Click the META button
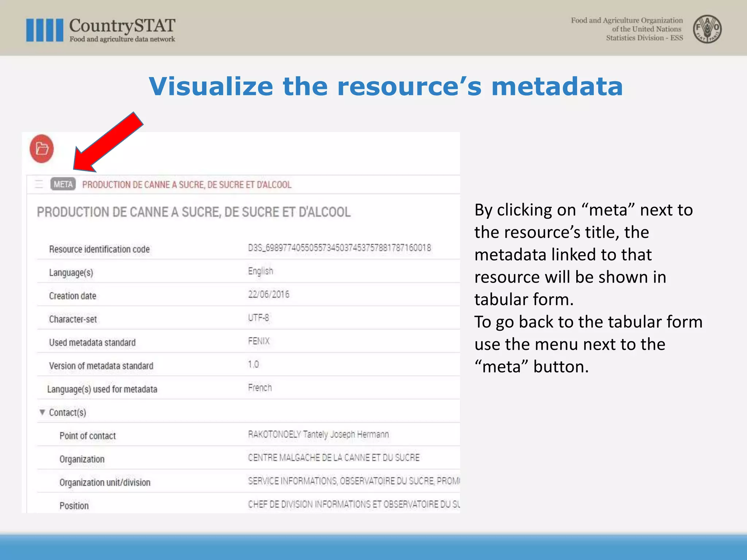The height and width of the screenshot is (560, 747). click(63, 184)
